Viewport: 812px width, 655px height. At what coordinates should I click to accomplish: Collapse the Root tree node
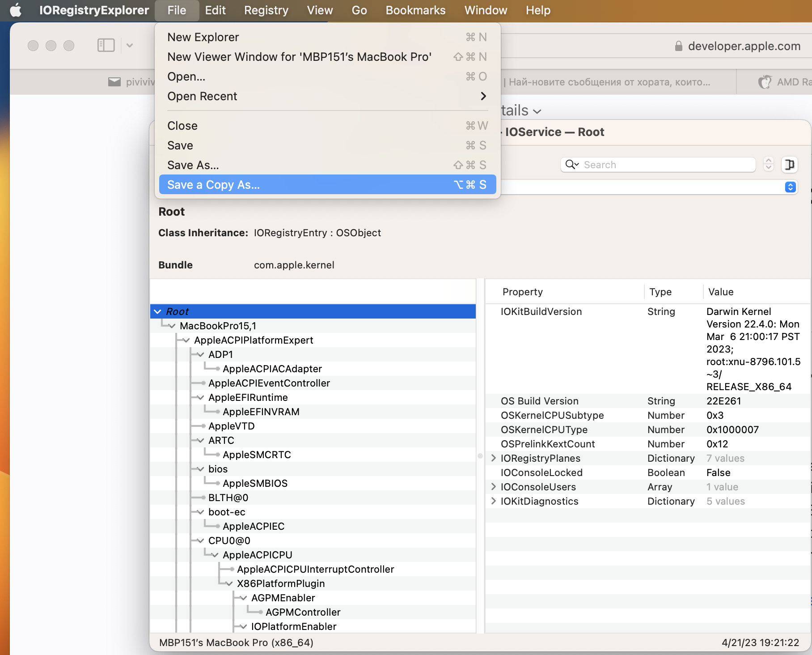(157, 311)
